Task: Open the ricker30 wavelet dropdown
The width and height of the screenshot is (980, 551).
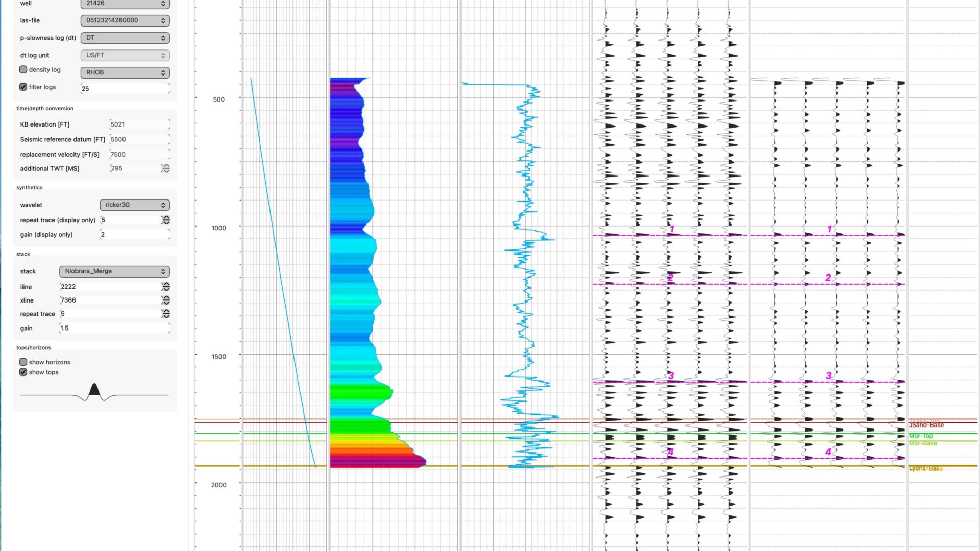Action: (135, 205)
